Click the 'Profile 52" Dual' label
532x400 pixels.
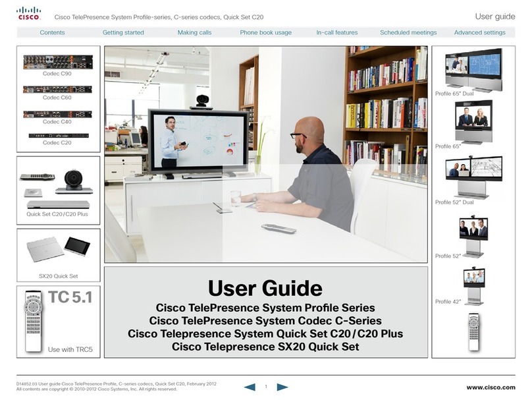[454, 202]
